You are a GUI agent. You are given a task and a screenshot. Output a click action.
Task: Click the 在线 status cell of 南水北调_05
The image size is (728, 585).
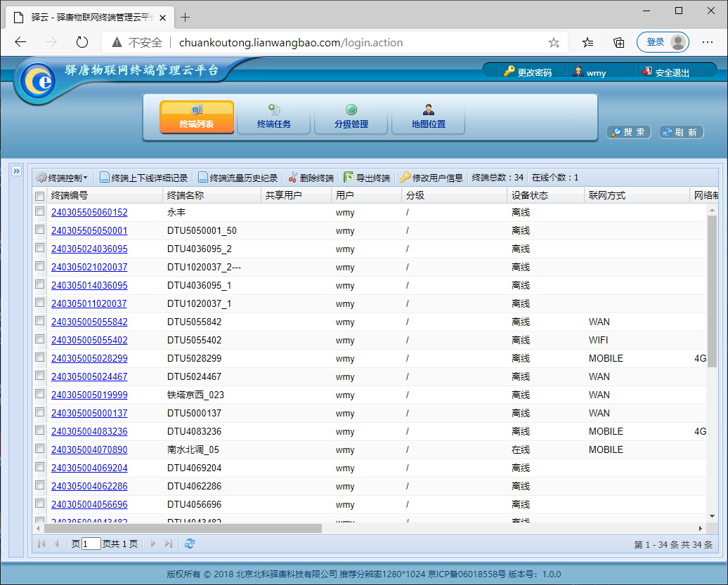click(521, 449)
